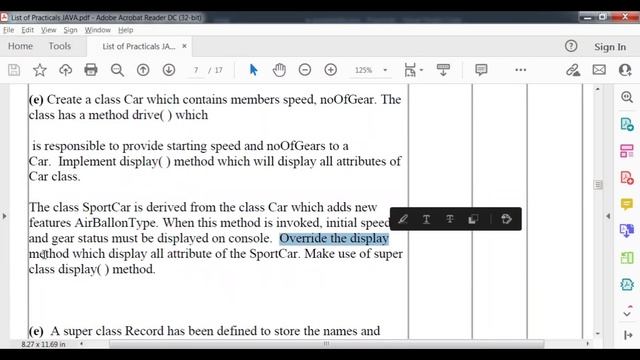This screenshot has height=360, width=640.
Task: Click the vertical scrollbar up arrow
Action: coord(598,89)
